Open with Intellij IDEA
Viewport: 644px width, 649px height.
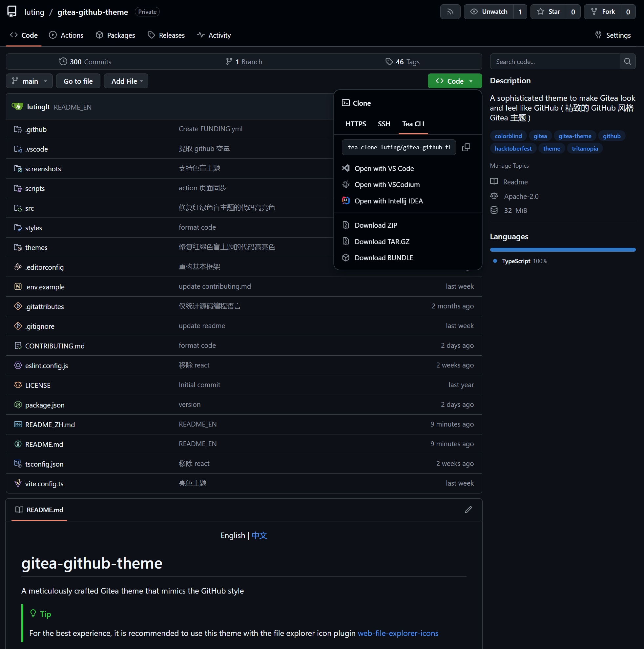click(388, 201)
